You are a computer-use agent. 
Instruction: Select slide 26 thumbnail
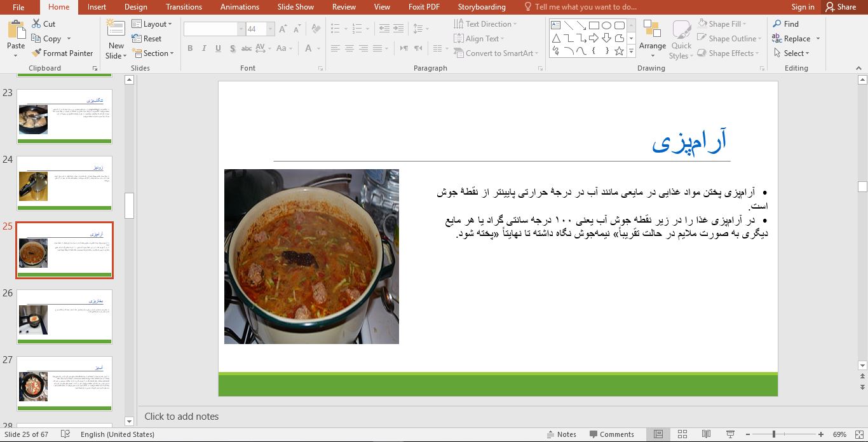tap(64, 317)
